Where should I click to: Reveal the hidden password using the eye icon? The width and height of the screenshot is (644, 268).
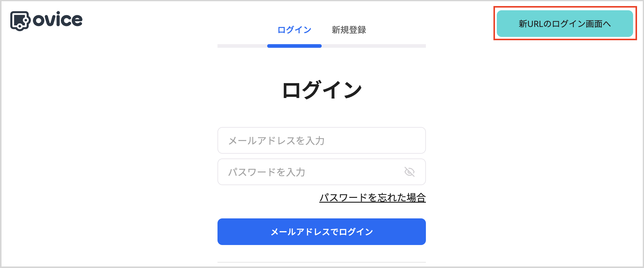tap(410, 172)
